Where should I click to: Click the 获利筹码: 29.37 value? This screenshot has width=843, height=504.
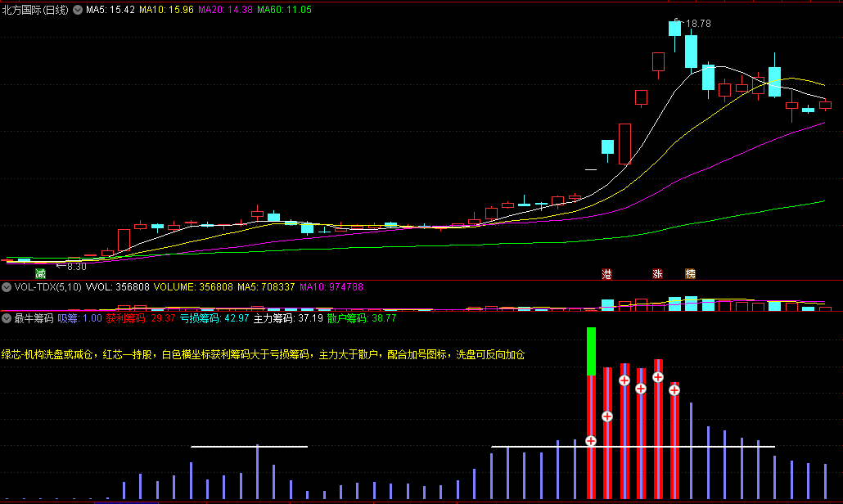point(141,318)
